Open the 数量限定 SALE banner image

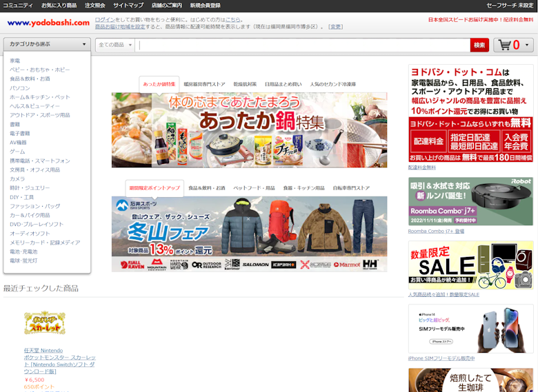470,265
